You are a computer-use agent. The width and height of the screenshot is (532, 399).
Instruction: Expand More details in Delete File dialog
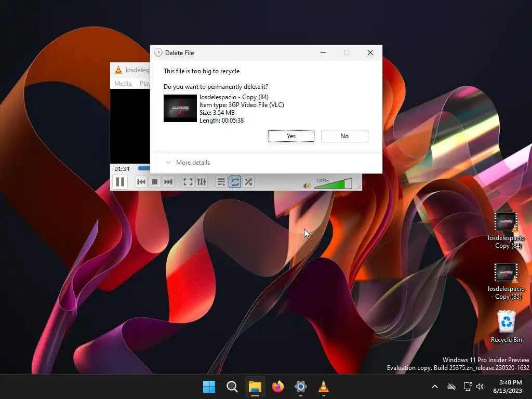click(x=188, y=163)
